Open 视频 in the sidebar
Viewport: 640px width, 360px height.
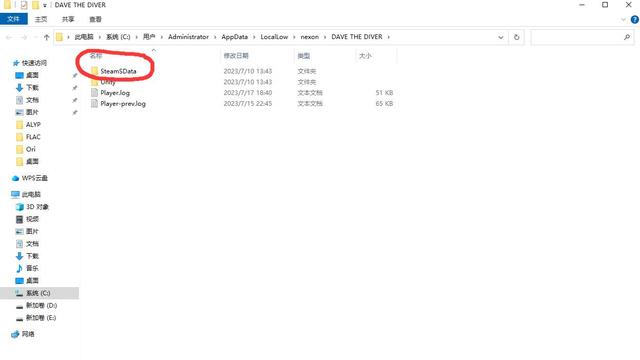coord(32,219)
